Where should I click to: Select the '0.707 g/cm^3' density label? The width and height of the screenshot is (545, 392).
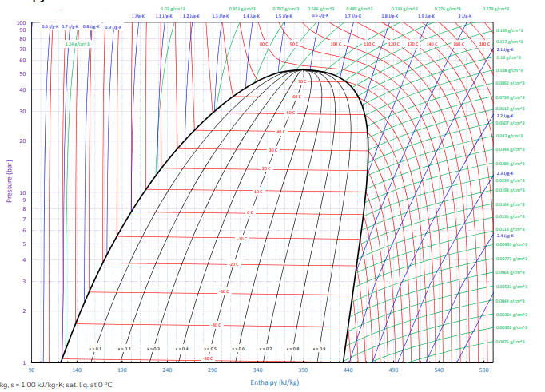[286, 9]
